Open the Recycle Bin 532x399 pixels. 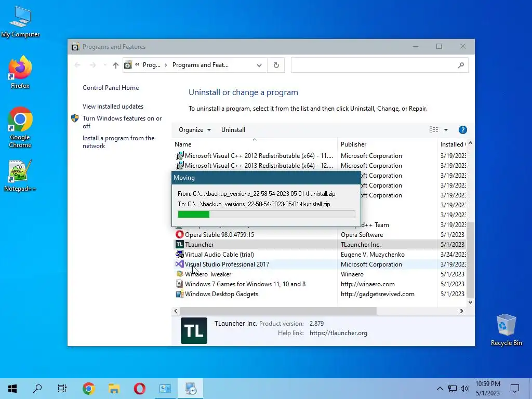tap(506, 330)
